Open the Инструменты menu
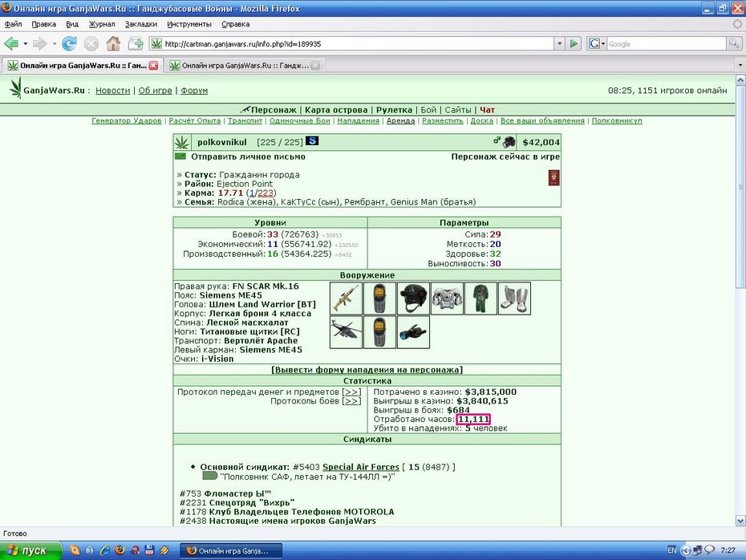The width and height of the screenshot is (746, 560). (189, 24)
